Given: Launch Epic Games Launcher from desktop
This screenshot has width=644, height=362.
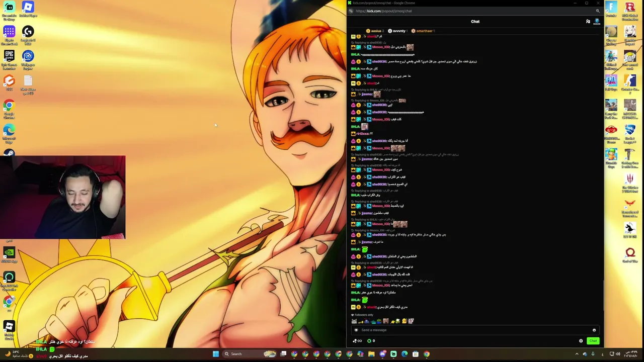Looking at the screenshot, I should tap(9, 60).
